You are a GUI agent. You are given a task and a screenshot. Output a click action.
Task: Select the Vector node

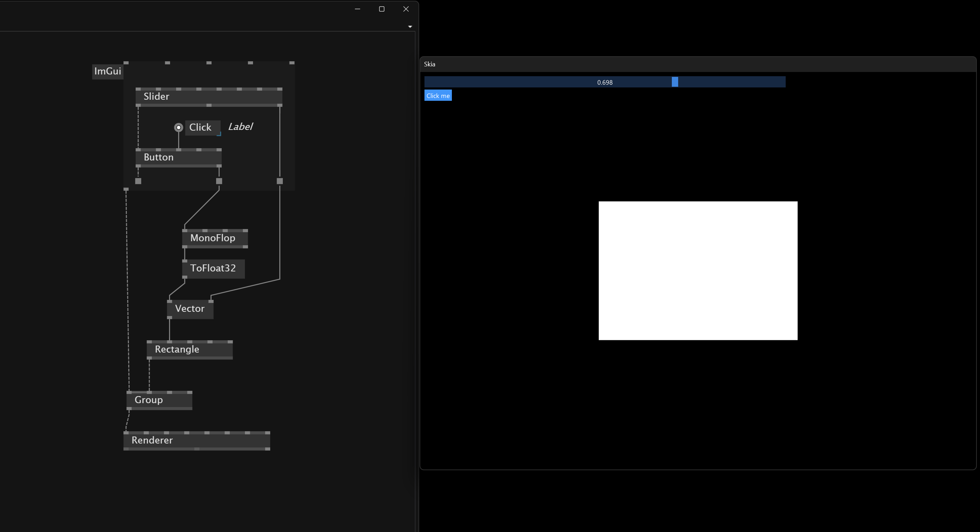[190, 309]
